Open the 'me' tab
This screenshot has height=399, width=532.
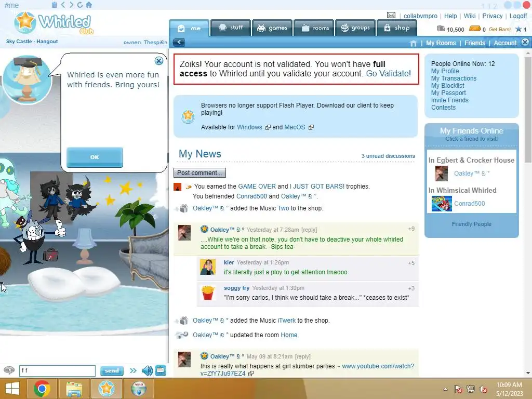pos(189,28)
